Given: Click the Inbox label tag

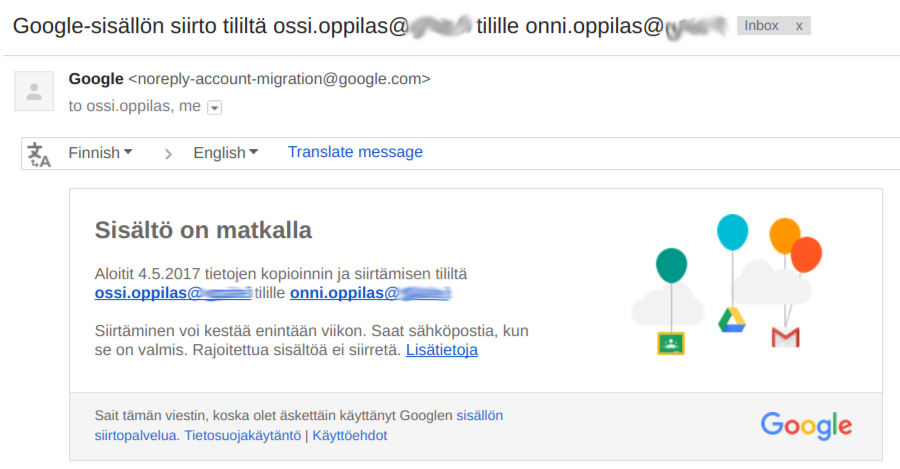Looking at the screenshot, I should click(762, 26).
